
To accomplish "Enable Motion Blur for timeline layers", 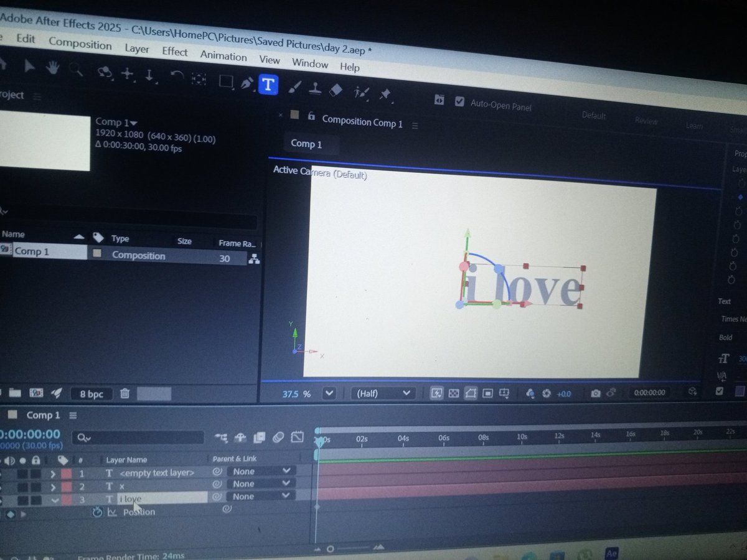I will pyautogui.click(x=278, y=437).
